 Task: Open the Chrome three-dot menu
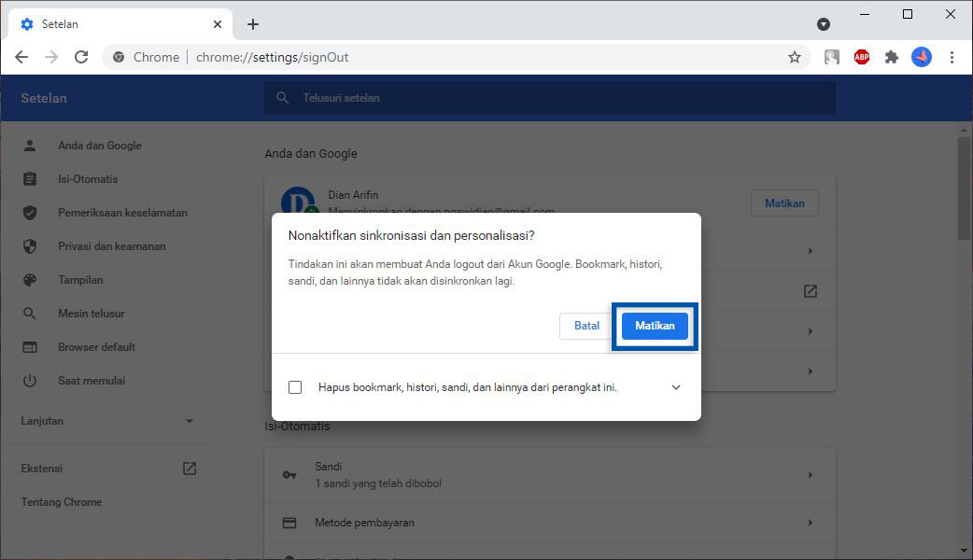[x=952, y=57]
